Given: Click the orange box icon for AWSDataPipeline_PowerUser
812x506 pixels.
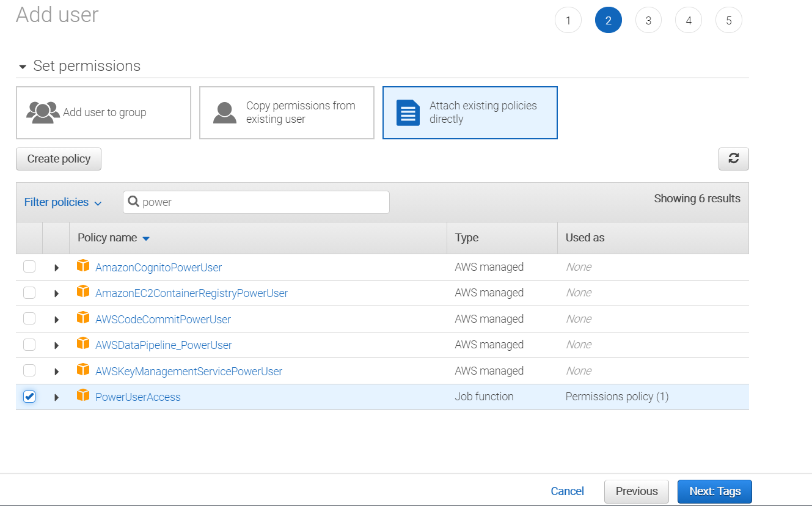Looking at the screenshot, I should pyautogui.click(x=83, y=345).
